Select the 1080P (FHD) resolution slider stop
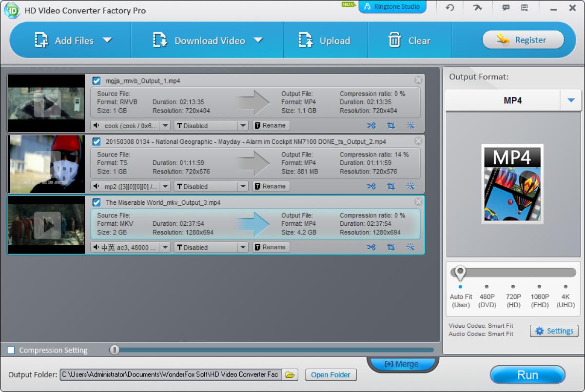The height and width of the screenshot is (392, 585). pos(539,287)
